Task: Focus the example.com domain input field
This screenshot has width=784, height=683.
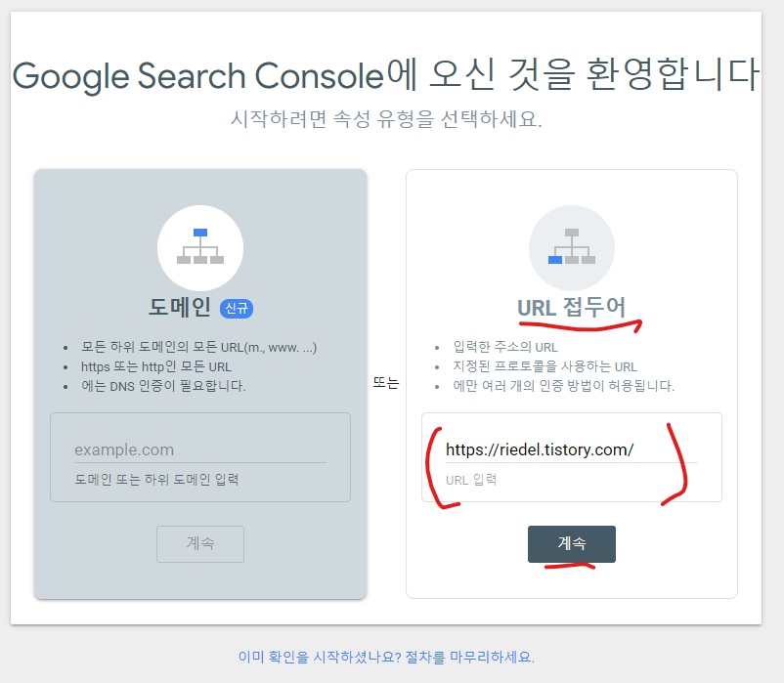Action: coord(200,449)
